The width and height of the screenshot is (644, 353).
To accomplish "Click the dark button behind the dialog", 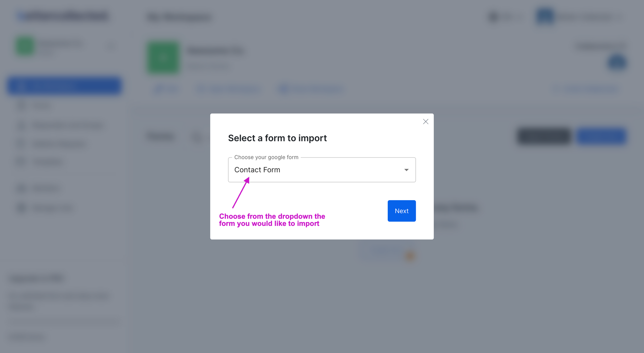I will (x=544, y=136).
